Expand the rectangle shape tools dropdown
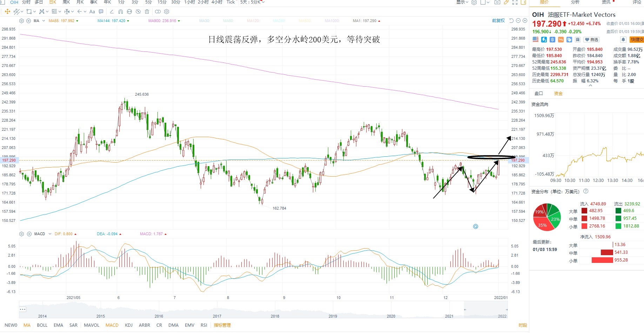This screenshot has width=644, height=333. coord(34,12)
